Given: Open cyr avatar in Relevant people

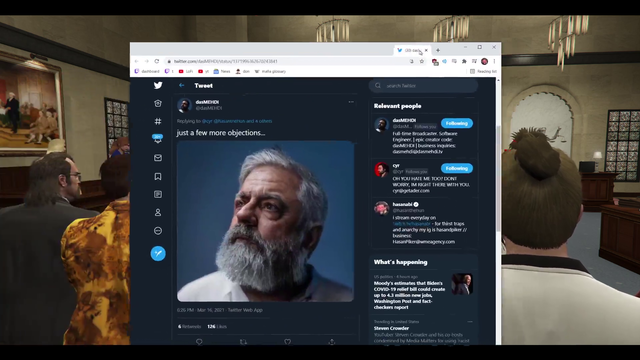Looking at the screenshot, I should (382, 169).
